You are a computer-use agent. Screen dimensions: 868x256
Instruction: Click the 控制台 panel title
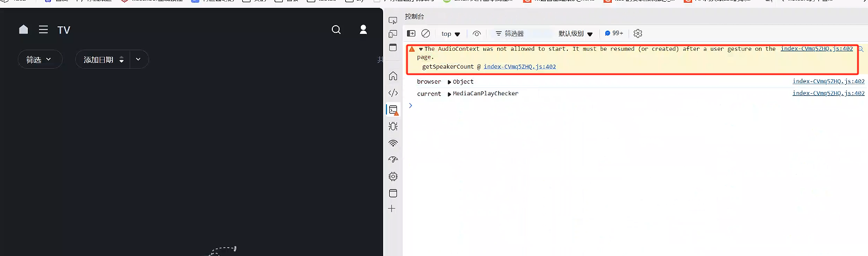414,17
